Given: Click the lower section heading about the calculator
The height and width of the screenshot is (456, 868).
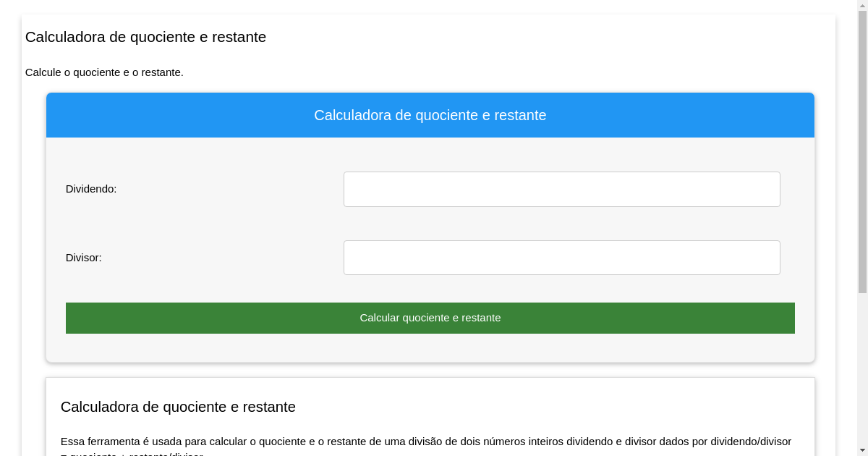Looking at the screenshot, I should tap(179, 407).
